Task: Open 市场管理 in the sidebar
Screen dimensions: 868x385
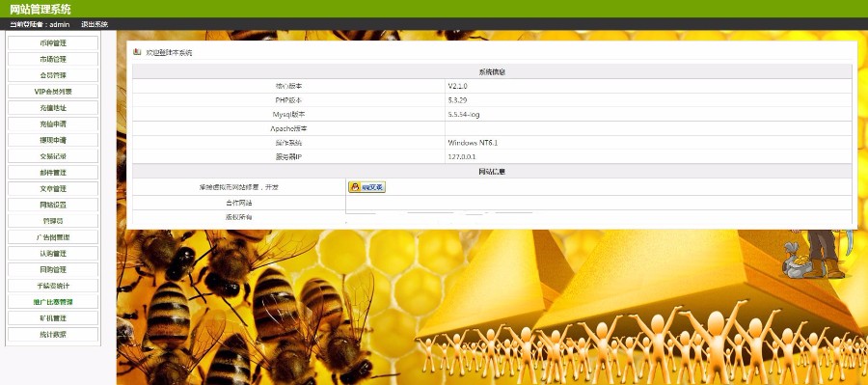Action: 53,59
